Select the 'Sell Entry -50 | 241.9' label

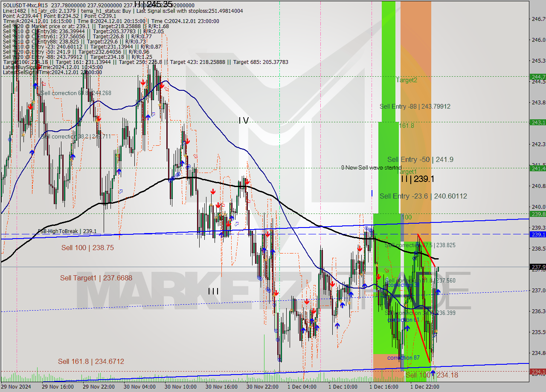pyautogui.click(x=420, y=159)
